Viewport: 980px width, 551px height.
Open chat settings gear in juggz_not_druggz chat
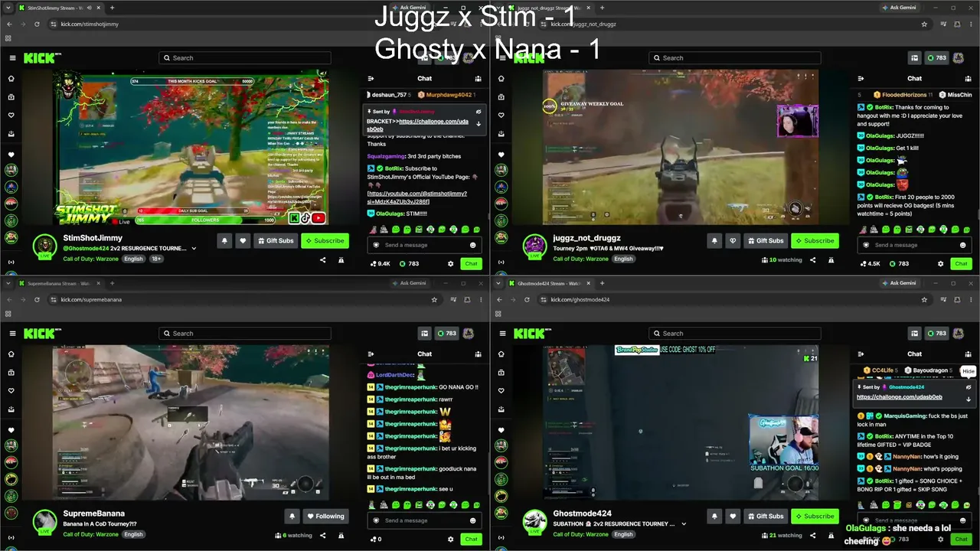(940, 263)
